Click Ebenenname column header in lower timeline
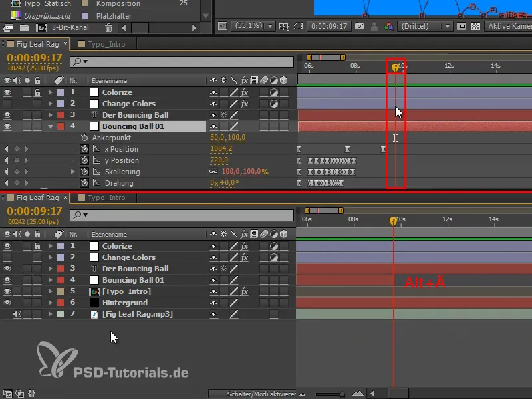The image size is (532, 399). coord(109,235)
